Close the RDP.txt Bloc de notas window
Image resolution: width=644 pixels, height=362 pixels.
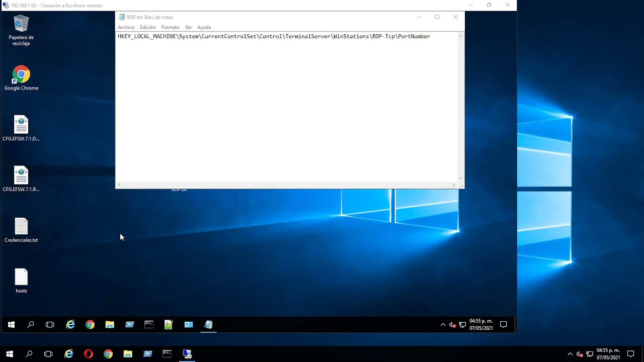click(x=455, y=17)
